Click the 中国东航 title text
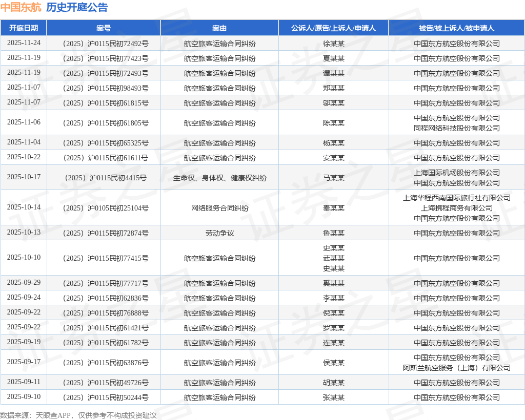525x420 pixels. click(x=21, y=7)
